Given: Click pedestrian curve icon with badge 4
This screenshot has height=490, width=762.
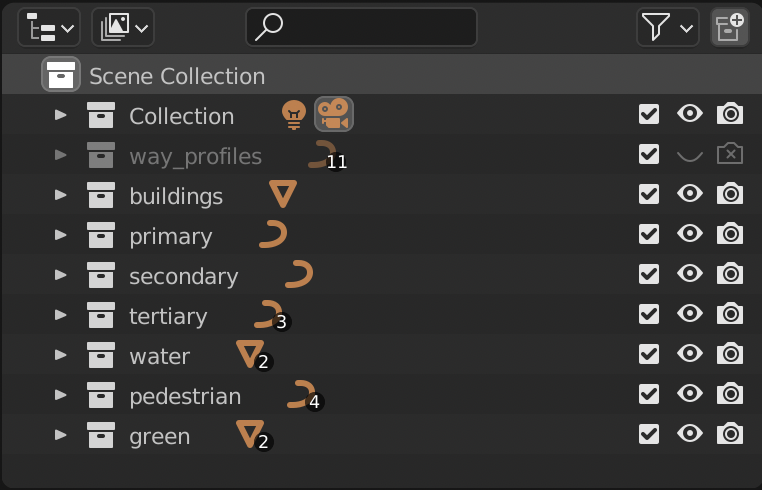Looking at the screenshot, I should click(305, 395).
